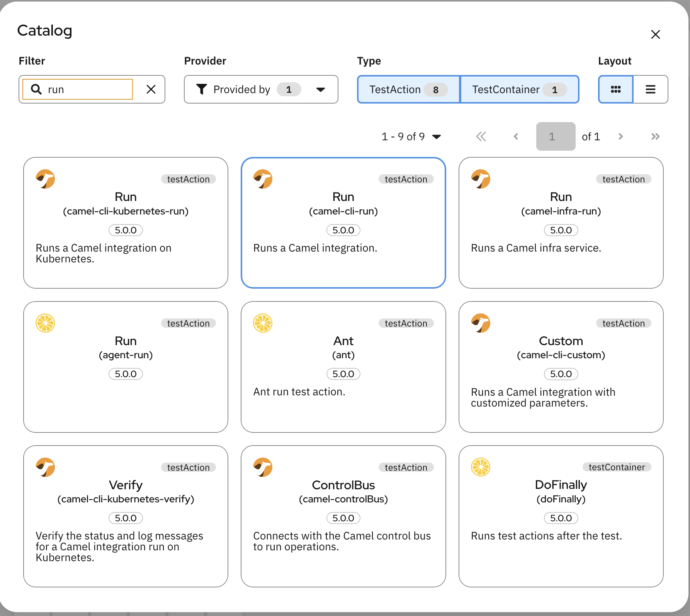Select the Run camel-cli-run card description
This screenshot has width=690, height=616.
(315, 248)
